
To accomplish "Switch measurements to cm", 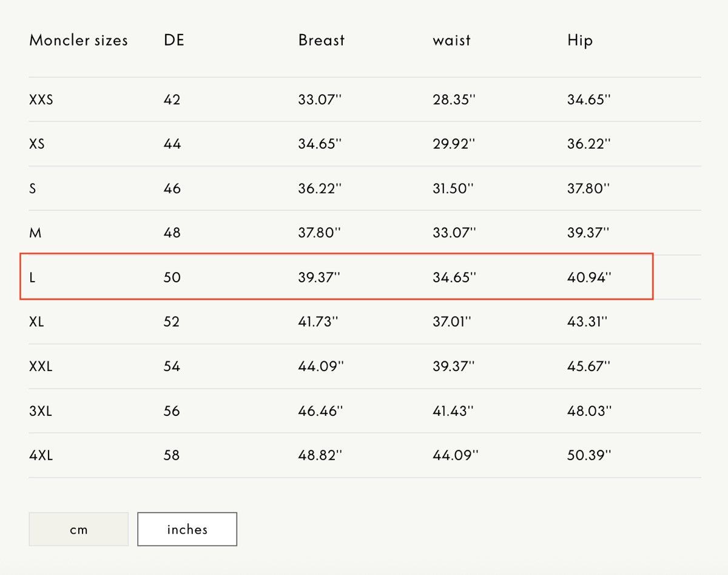I will point(79,529).
